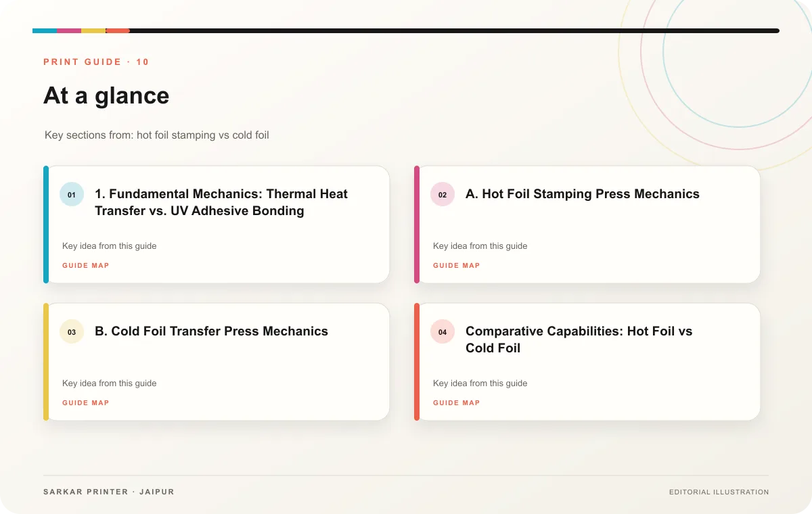Image resolution: width=812 pixels, height=514 pixels.
Task: Click the 04 number badge
Action: (x=443, y=331)
